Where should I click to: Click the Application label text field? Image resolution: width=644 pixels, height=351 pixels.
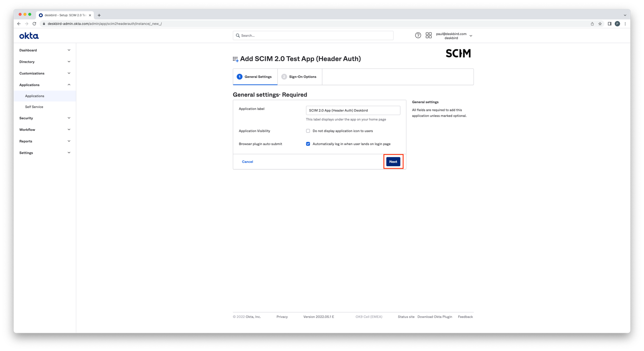(353, 110)
